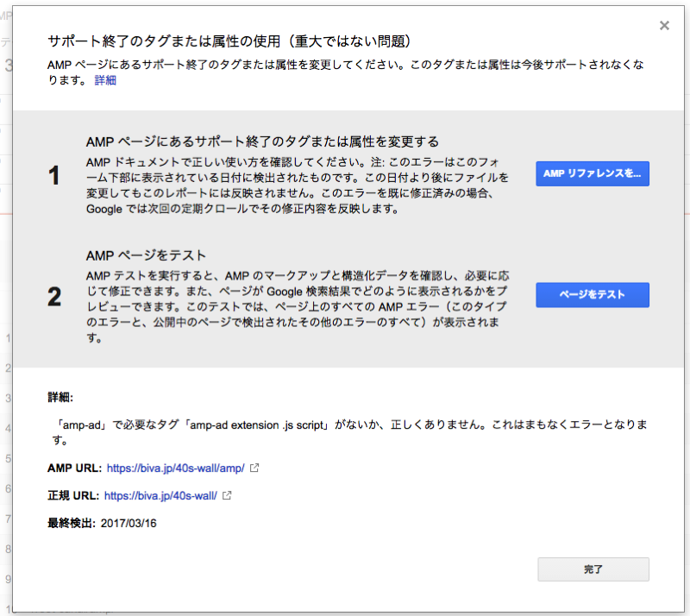Click the ページをテスト button

(x=593, y=294)
